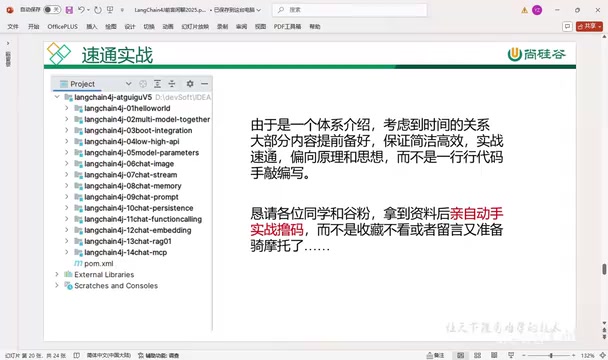Click the red 共享 Share button

[x=589, y=26]
